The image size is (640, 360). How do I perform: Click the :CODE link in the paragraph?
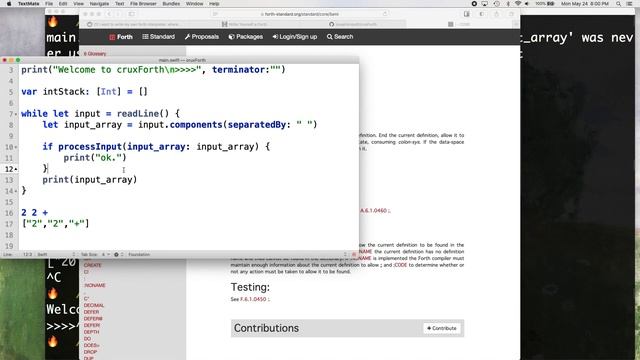click(x=400, y=265)
